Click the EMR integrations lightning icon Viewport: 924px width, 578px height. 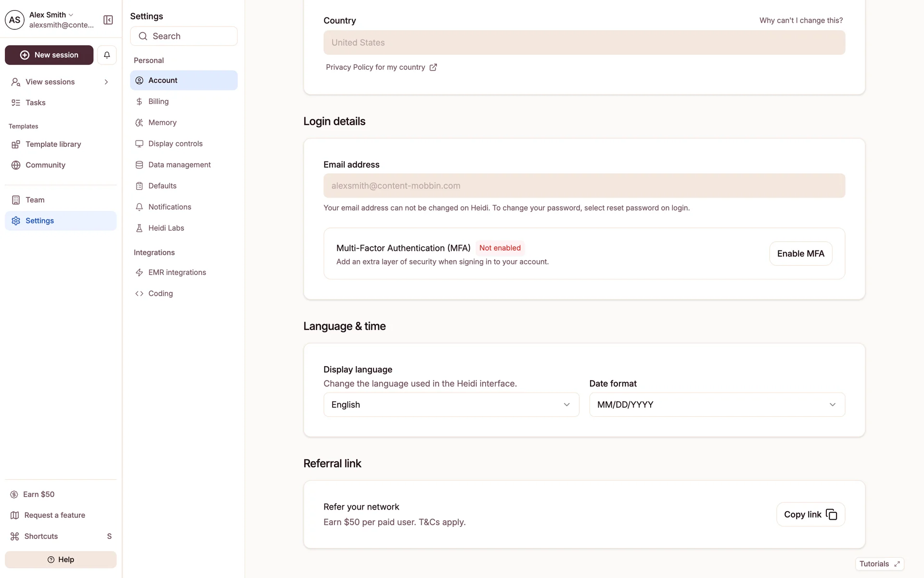139,273
